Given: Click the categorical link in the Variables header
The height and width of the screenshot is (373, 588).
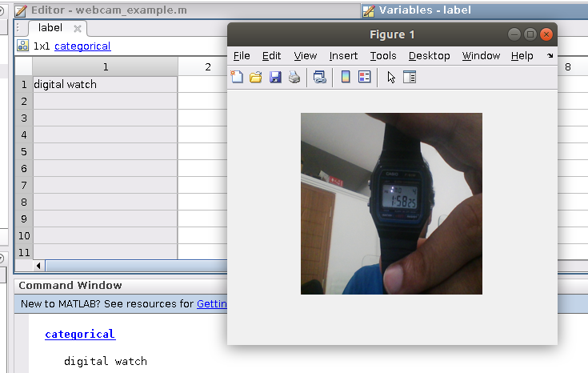Looking at the screenshot, I should pyautogui.click(x=82, y=46).
